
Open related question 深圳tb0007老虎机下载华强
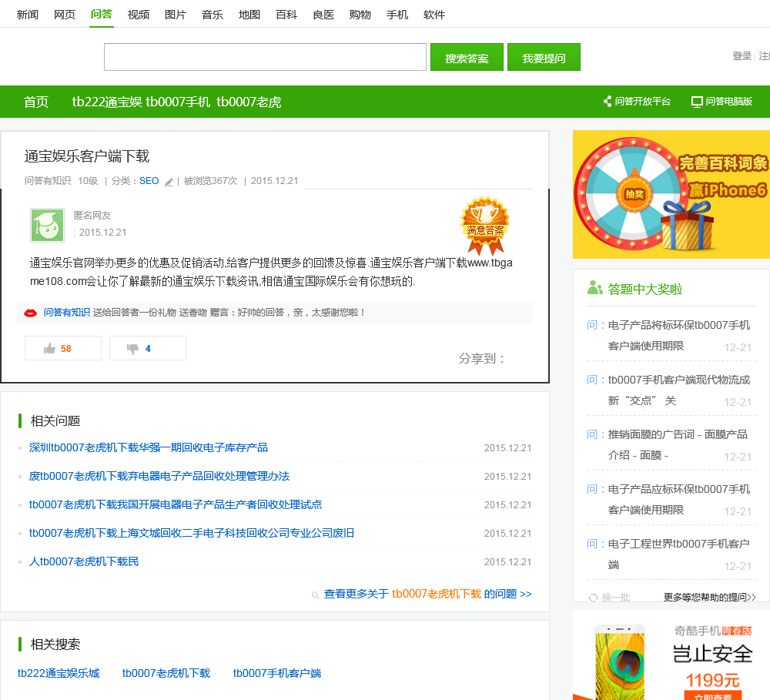pos(149,447)
